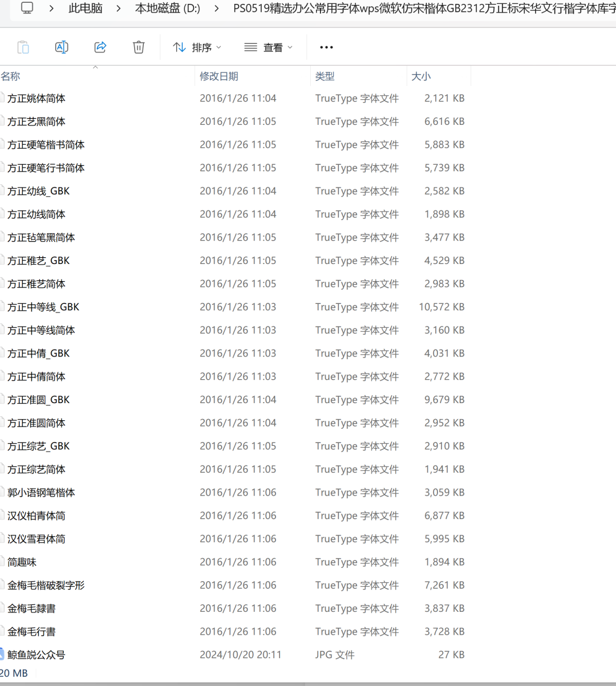Select the file 方正中等线简体
This screenshot has height=686, width=616.
[x=41, y=330]
